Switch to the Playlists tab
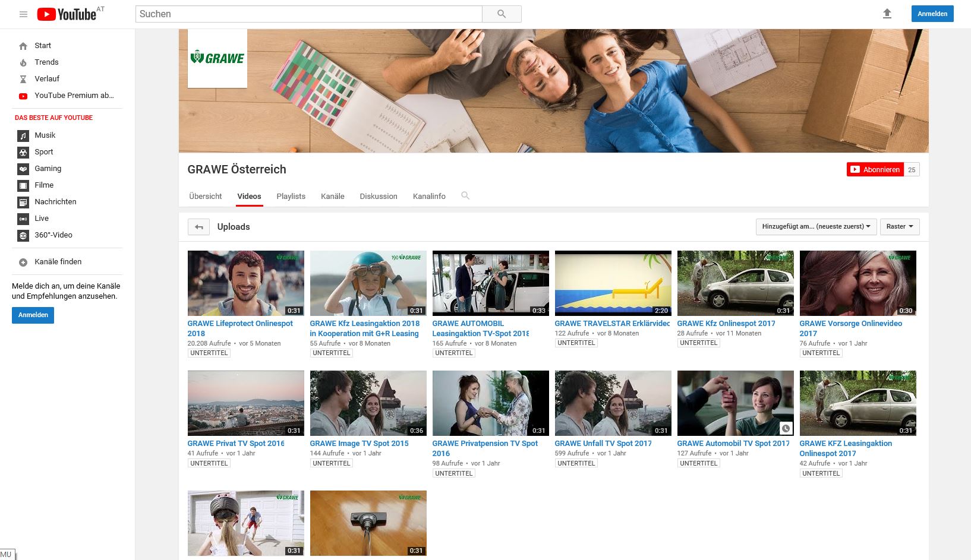The image size is (971, 560). coord(291,197)
